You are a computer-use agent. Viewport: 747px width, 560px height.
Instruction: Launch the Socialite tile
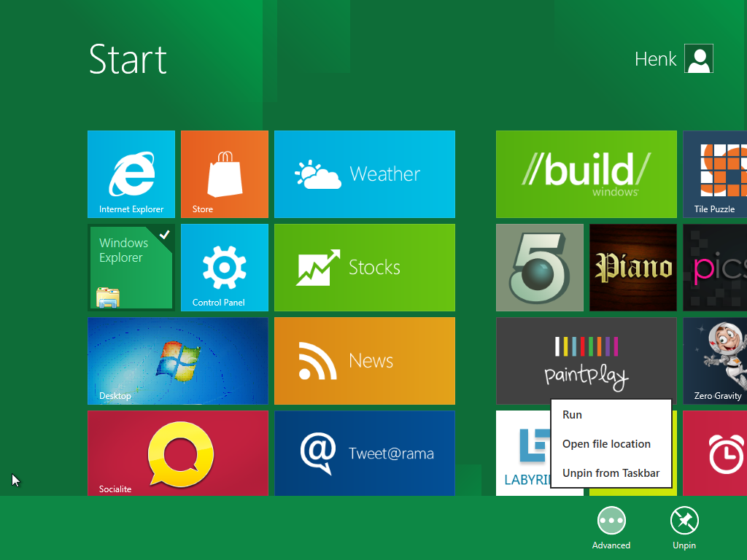tap(178, 453)
